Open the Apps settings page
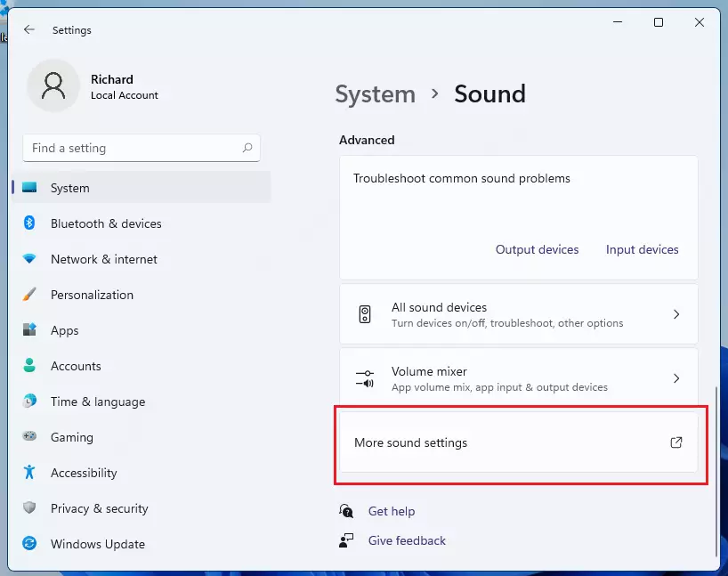The image size is (728, 576). click(x=142, y=330)
